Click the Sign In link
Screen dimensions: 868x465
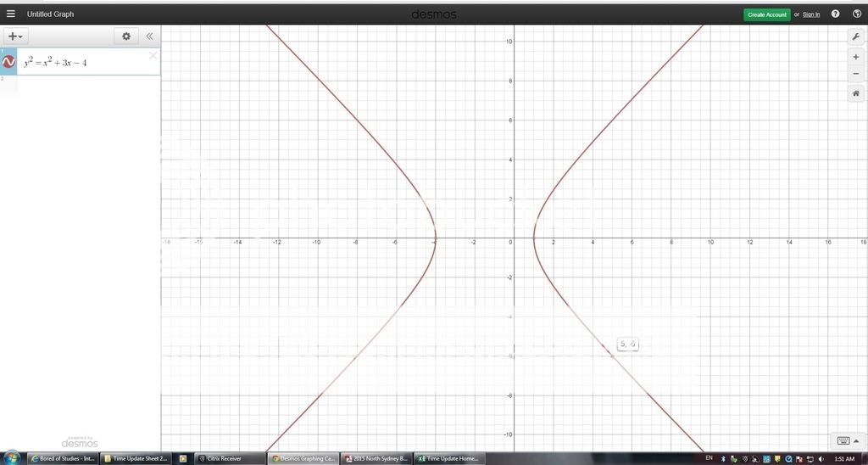[x=810, y=14]
